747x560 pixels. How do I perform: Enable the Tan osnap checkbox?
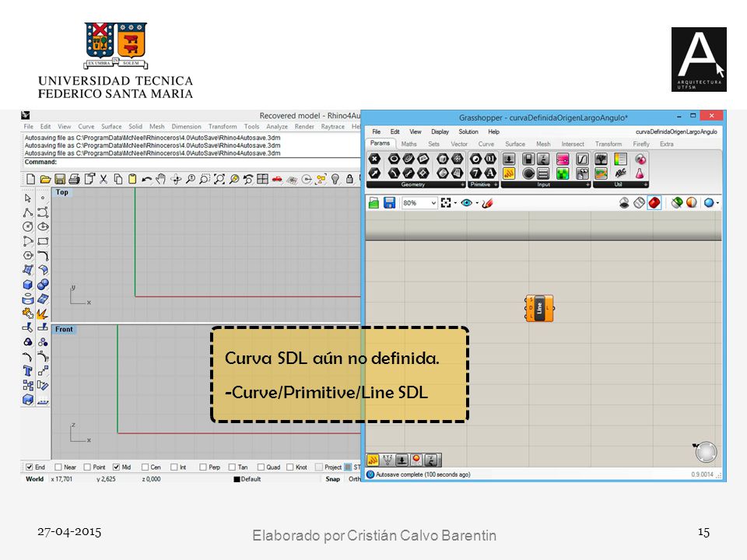[232, 467]
